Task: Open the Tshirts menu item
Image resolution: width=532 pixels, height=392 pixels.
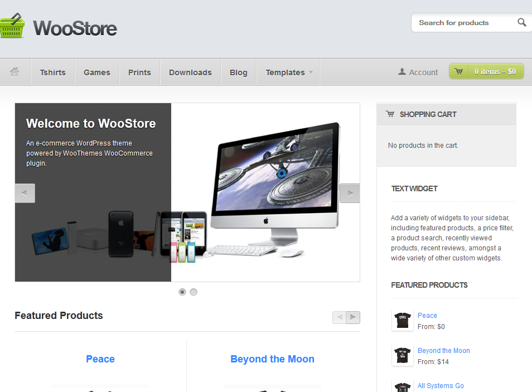Action: [x=52, y=72]
